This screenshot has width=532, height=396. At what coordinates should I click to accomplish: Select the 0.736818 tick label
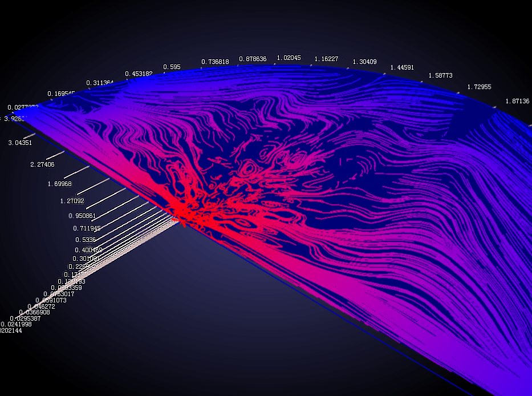pyautogui.click(x=215, y=62)
